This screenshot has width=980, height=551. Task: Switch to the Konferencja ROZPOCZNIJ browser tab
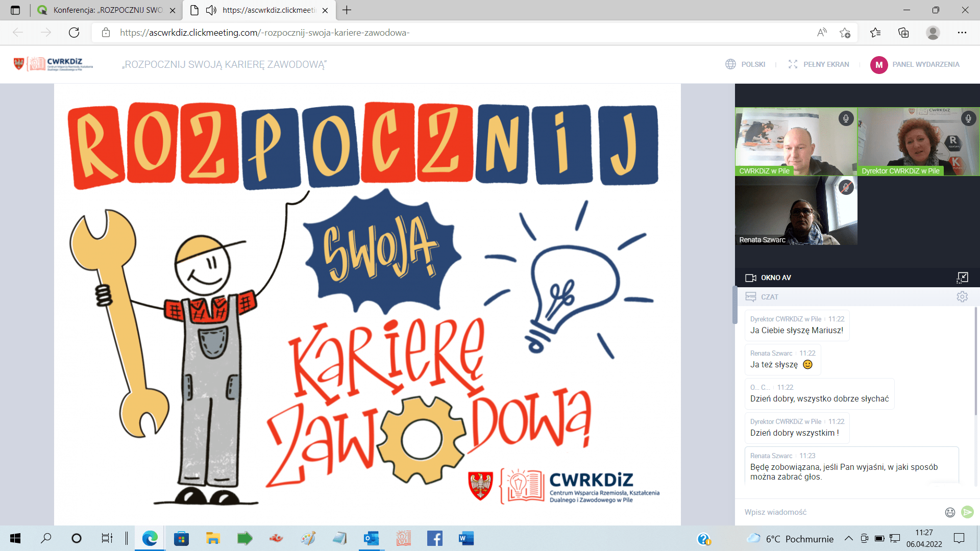click(107, 10)
